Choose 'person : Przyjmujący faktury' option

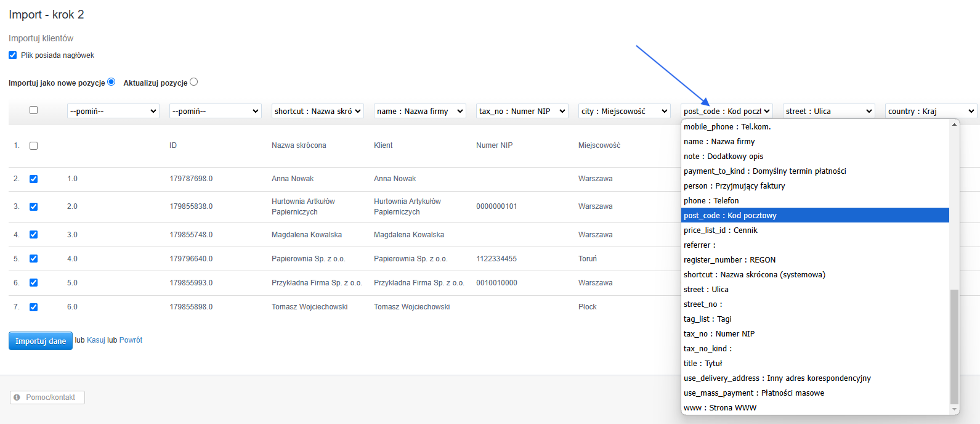(815, 185)
